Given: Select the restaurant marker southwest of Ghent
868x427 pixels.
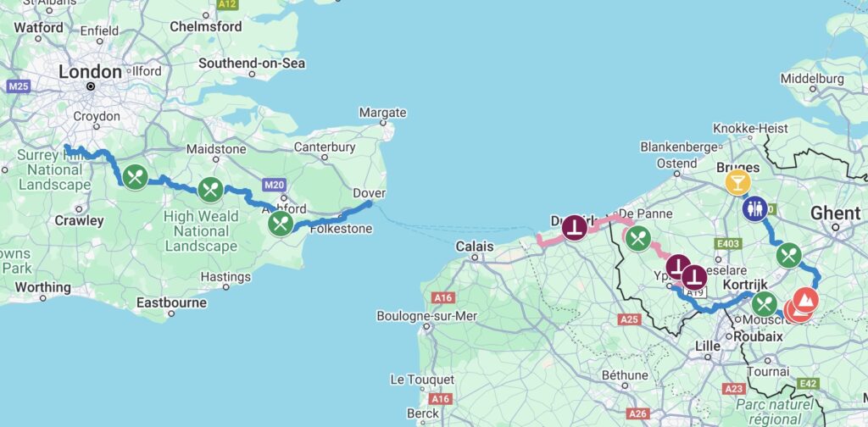Looking at the screenshot, I should click(x=789, y=256).
